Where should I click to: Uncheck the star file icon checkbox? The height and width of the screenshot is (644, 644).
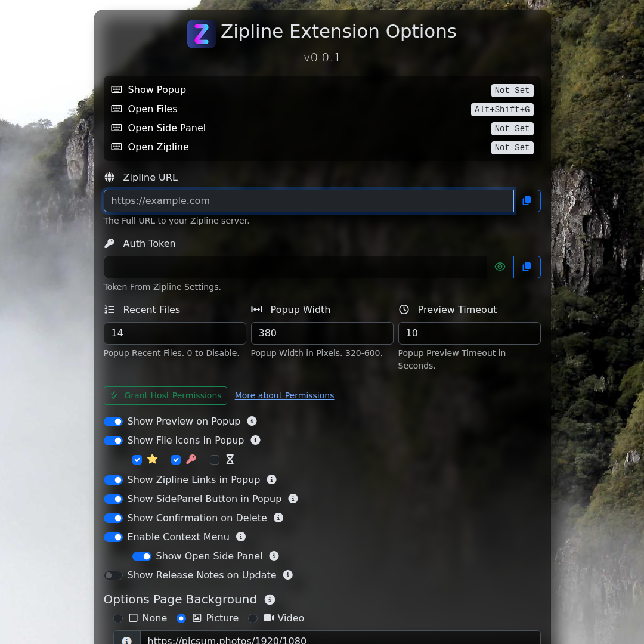click(x=137, y=460)
